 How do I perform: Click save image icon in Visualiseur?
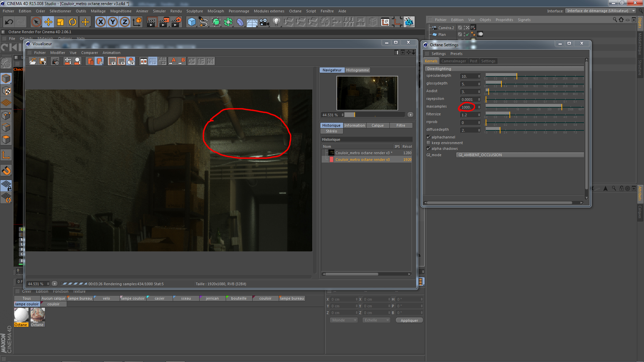click(x=43, y=61)
